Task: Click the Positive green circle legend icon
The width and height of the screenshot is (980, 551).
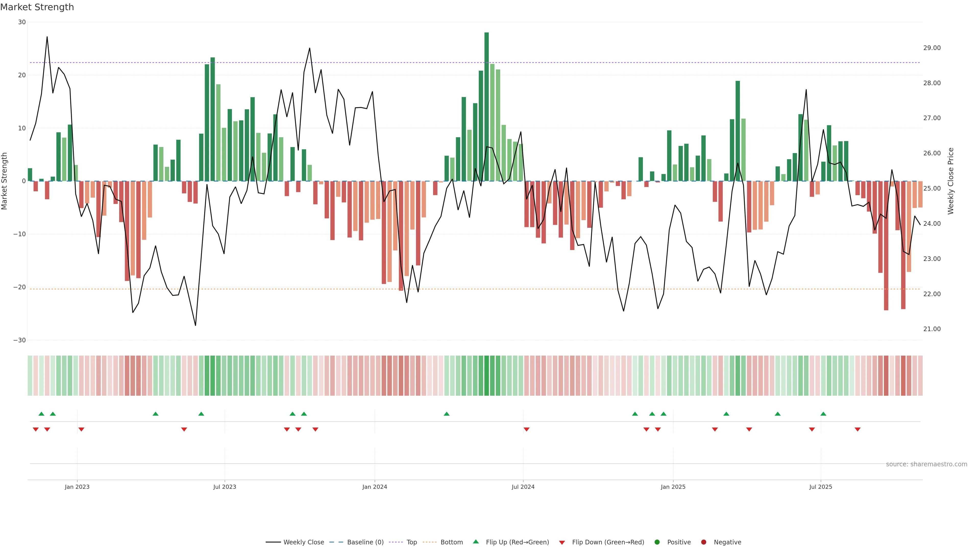Action: point(657,542)
